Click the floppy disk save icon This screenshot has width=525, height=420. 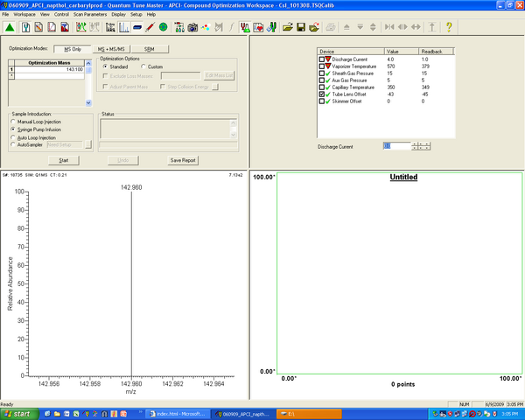(301, 27)
